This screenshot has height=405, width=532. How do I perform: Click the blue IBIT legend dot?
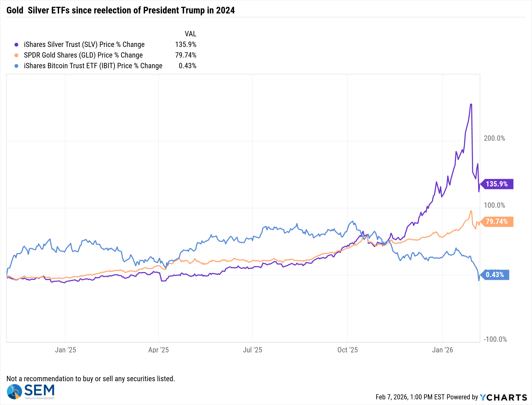point(16,66)
